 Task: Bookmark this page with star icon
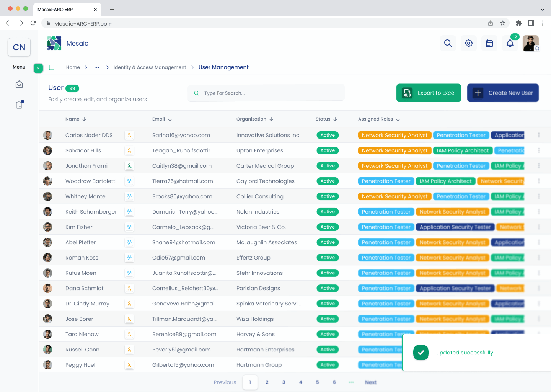[x=503, y=23]
